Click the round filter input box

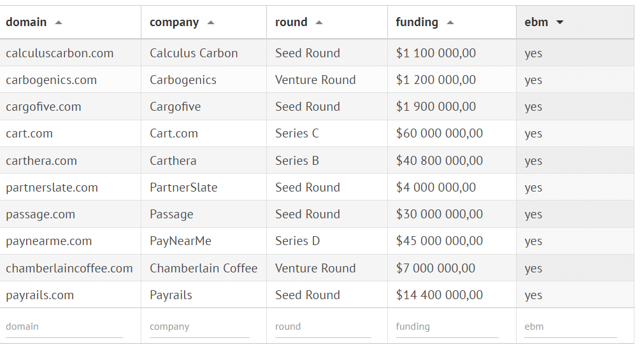[323, 327]
